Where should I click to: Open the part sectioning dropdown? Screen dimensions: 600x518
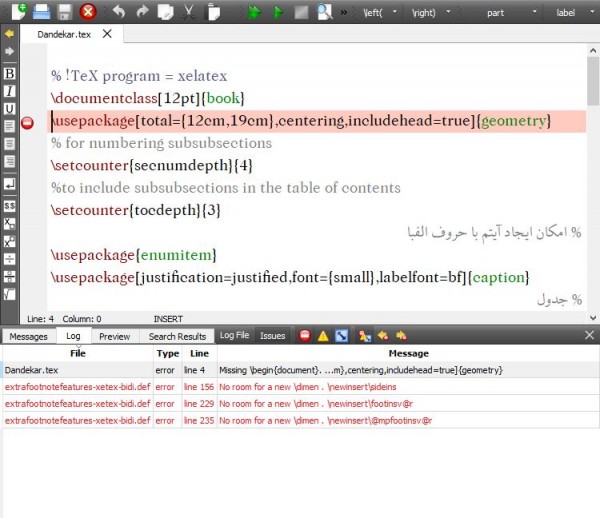click(504, 13)
